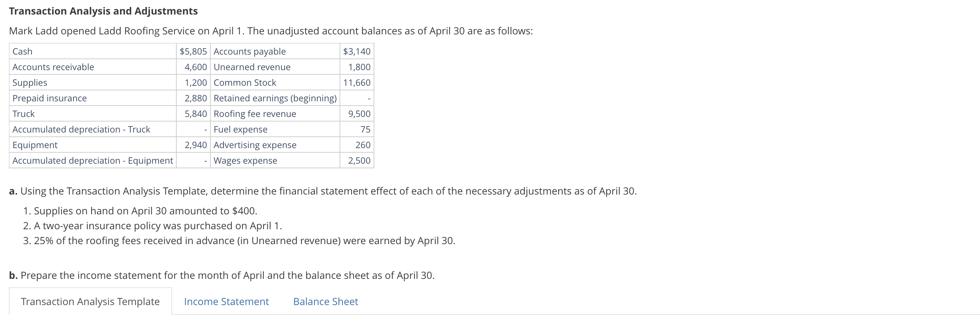Click the Retained earnings (beginning) cell
The image size is (980, 321).
275,98
